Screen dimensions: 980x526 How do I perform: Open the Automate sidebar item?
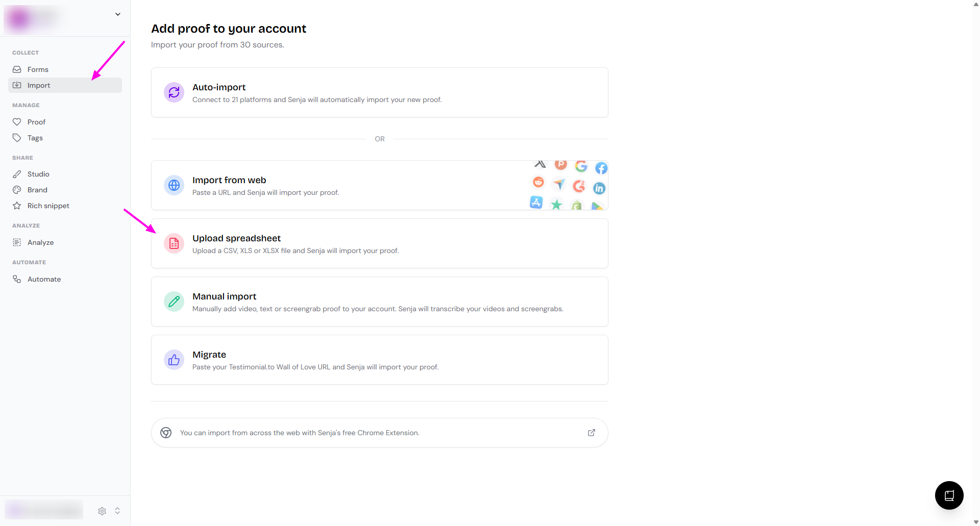point(44,279)
